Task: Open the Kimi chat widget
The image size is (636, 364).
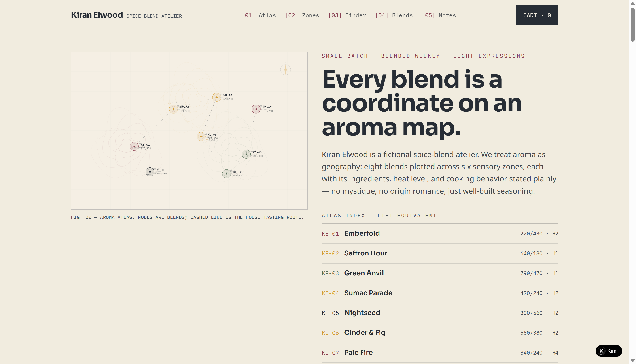Action: (608, 351)
